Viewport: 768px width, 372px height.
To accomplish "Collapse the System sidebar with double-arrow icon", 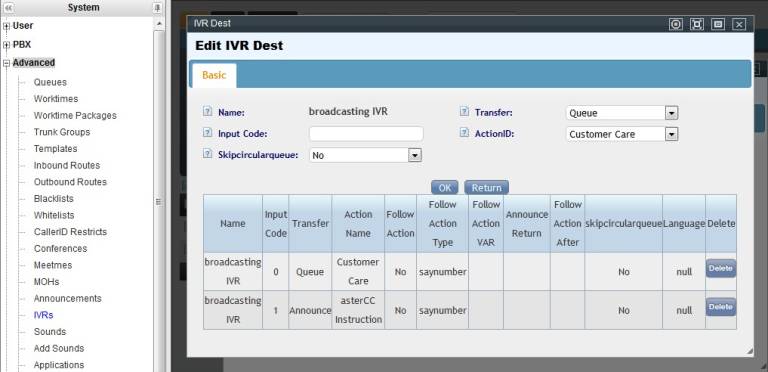I will 8,8.
